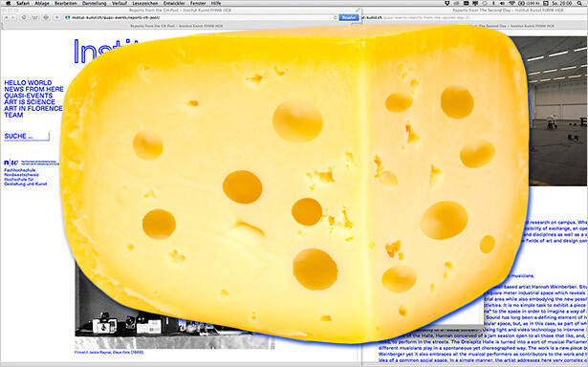The height and width of the screenshot is (367, 588).
Task: Open the TEAM link
Action: 13,115
